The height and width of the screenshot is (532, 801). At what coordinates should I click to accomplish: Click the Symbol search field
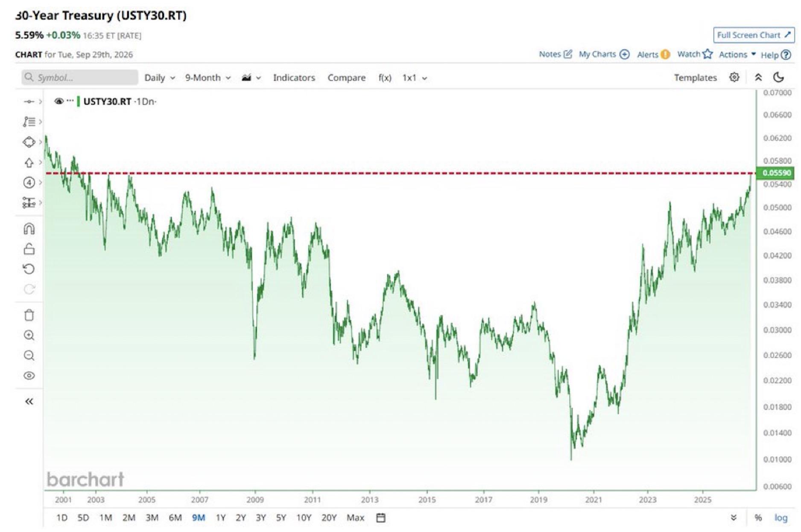[80, 77]
